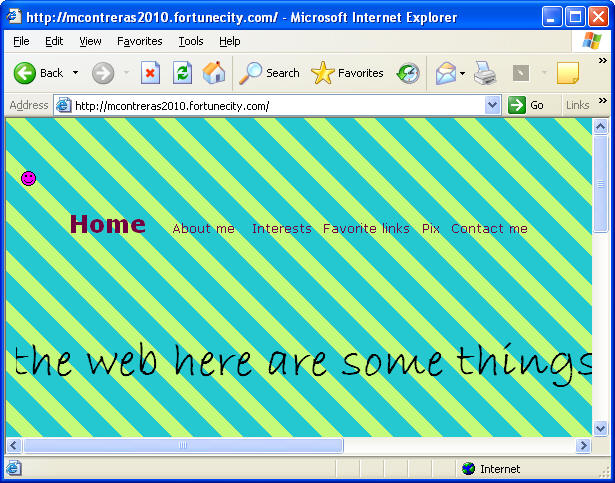Click the Links toolbar label
The image size is (615, 483).
click(577, 106)
